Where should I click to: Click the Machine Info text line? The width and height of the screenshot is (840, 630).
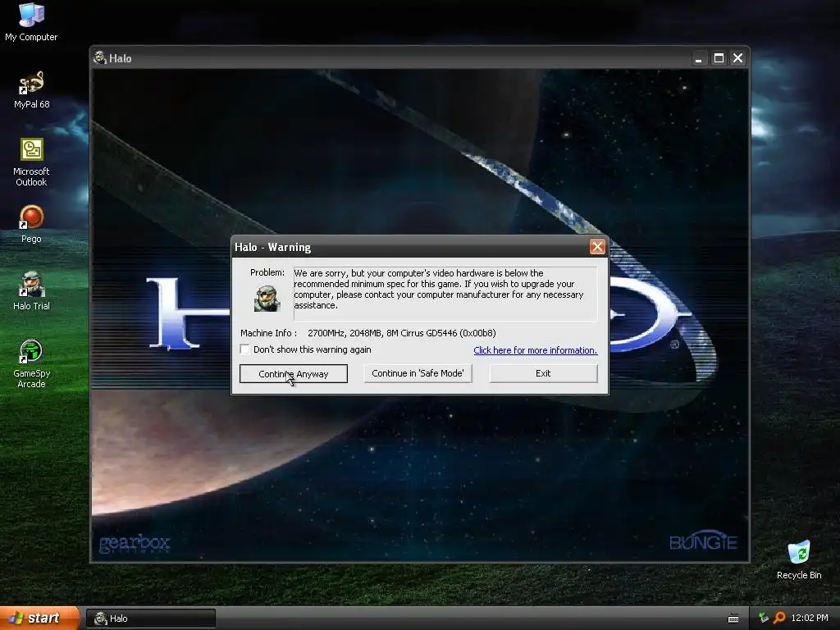(368, 333)
